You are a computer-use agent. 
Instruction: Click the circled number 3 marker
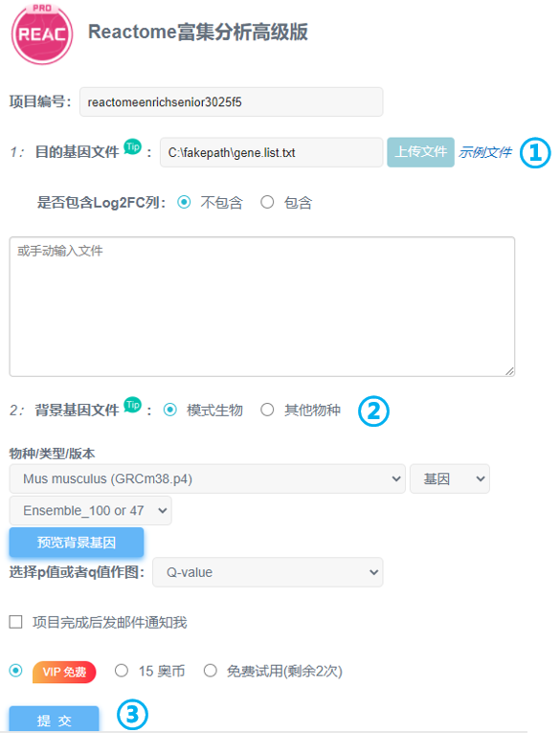(x=132, y=714)
